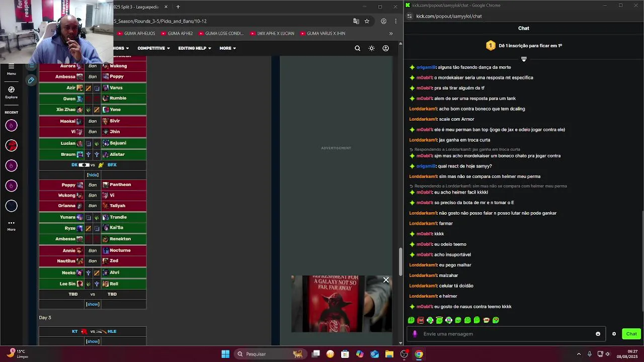644x362 pixels.
Task: Insert the first green emote in the row
Action: (411, 320)
